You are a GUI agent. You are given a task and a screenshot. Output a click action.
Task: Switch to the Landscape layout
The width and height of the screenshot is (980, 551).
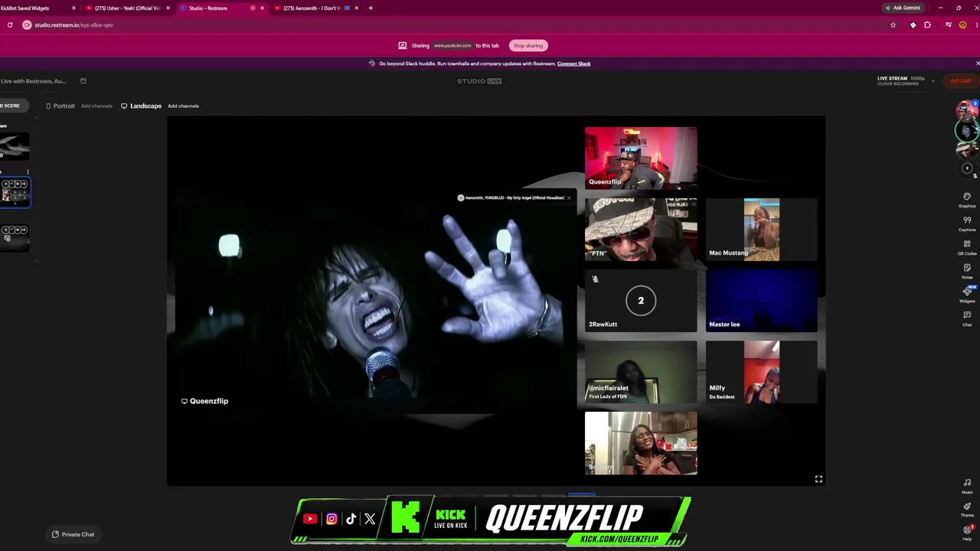pyautogui.click(x=141, y=106)
